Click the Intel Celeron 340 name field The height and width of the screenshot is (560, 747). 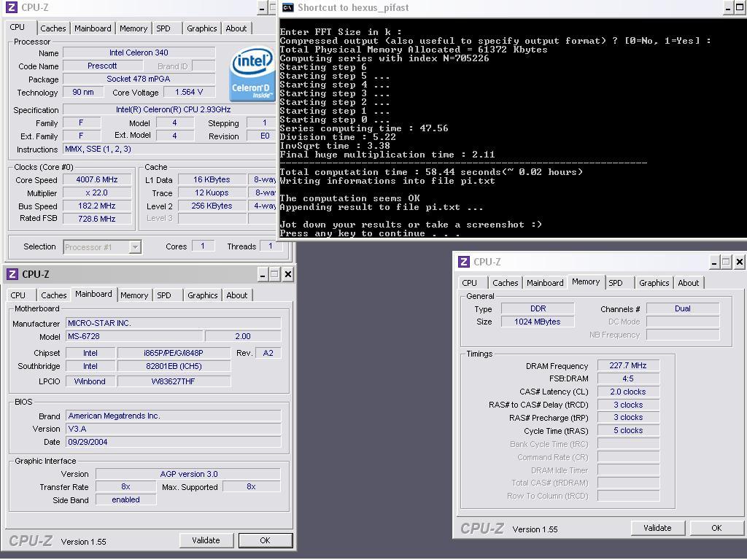coord(139,52)
